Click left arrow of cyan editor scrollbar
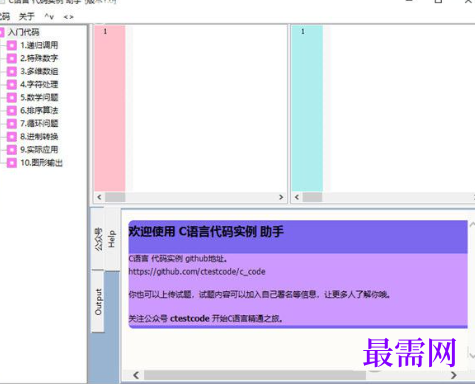The image size is (475, 384). tap(297, 197)
